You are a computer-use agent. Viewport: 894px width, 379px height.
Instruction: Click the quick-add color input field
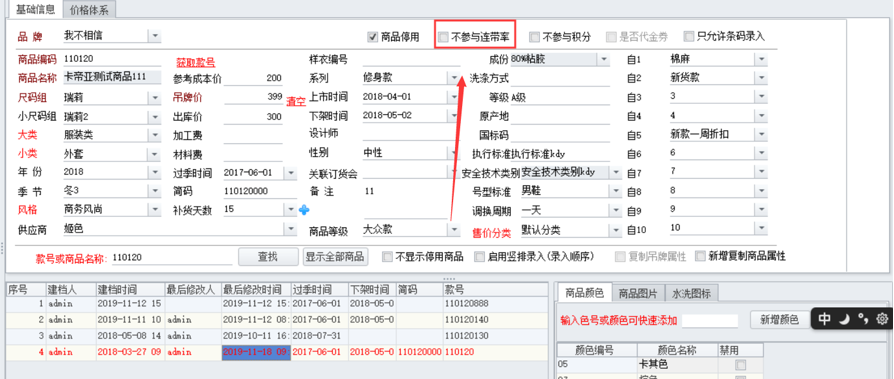tap(710, 320)
